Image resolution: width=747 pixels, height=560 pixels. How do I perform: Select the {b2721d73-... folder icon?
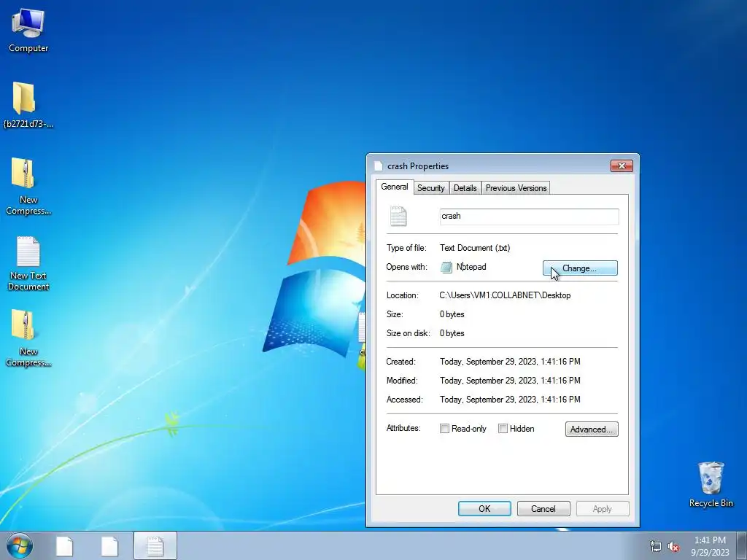28,105
